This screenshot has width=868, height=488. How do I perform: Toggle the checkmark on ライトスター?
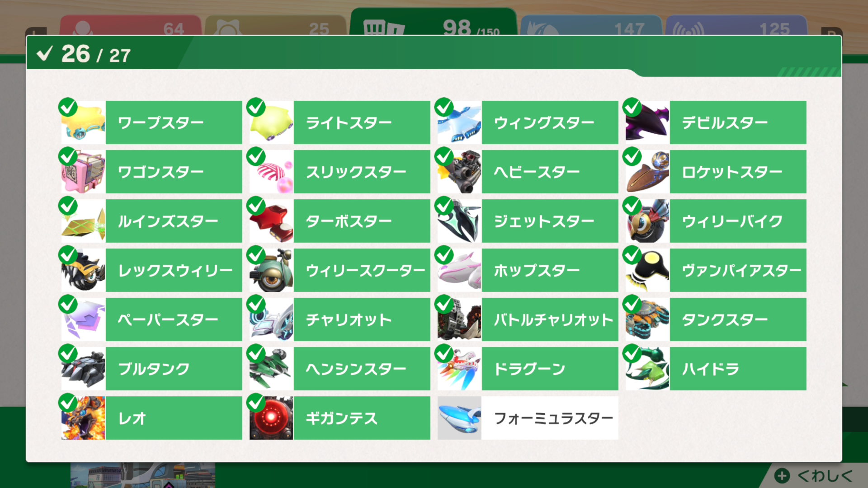click(256, 108)
